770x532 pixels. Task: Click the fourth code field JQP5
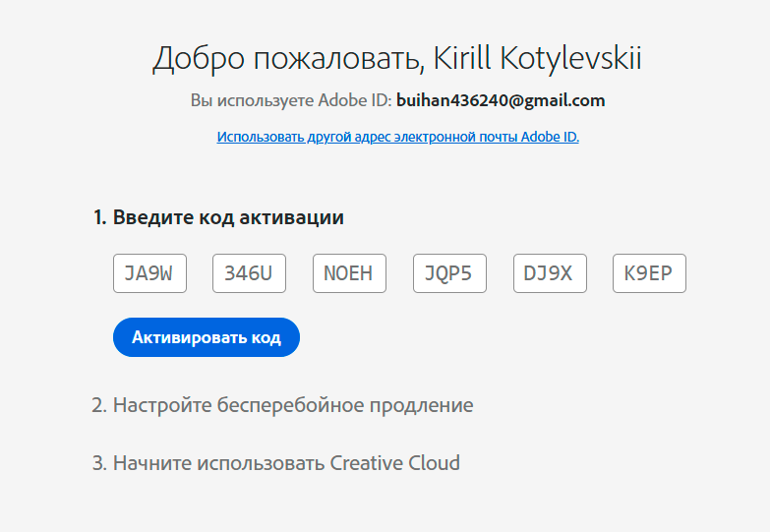(x=449, y=273)
